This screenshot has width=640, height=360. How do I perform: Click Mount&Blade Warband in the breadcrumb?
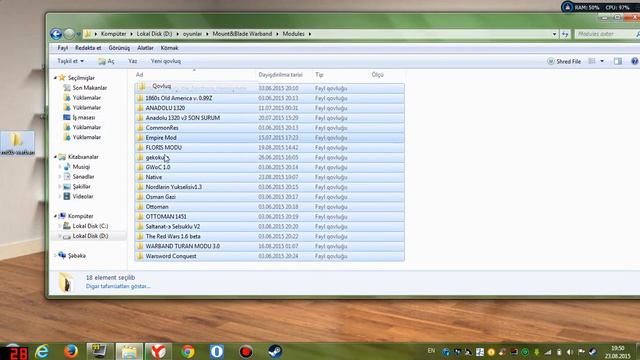tap(242, 34)
